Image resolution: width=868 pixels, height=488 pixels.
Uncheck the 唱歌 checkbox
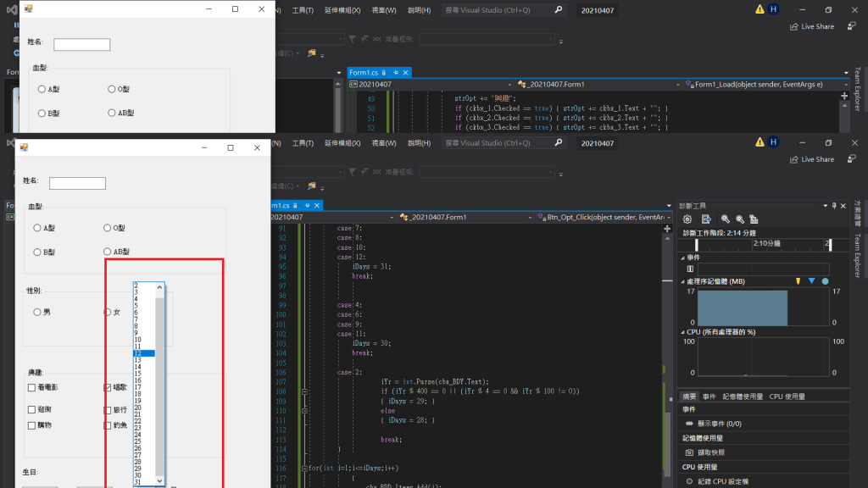tap(108, 388)
